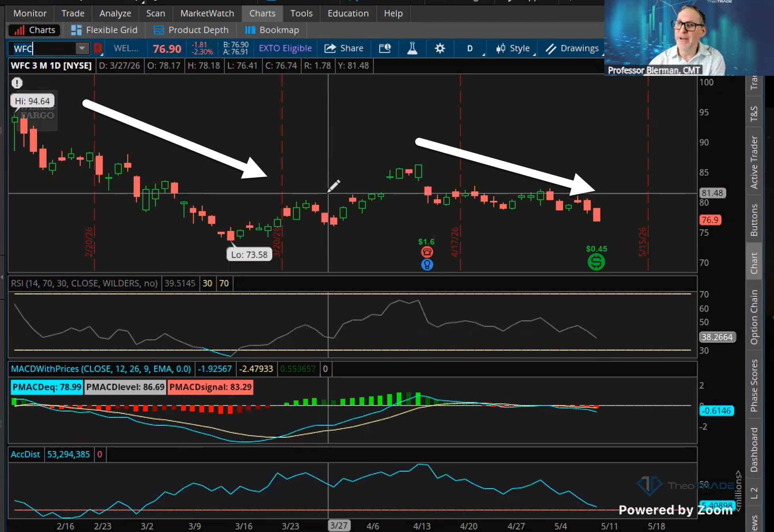
Task: Open the L2 sidebar tab
Action: [754, 493]
